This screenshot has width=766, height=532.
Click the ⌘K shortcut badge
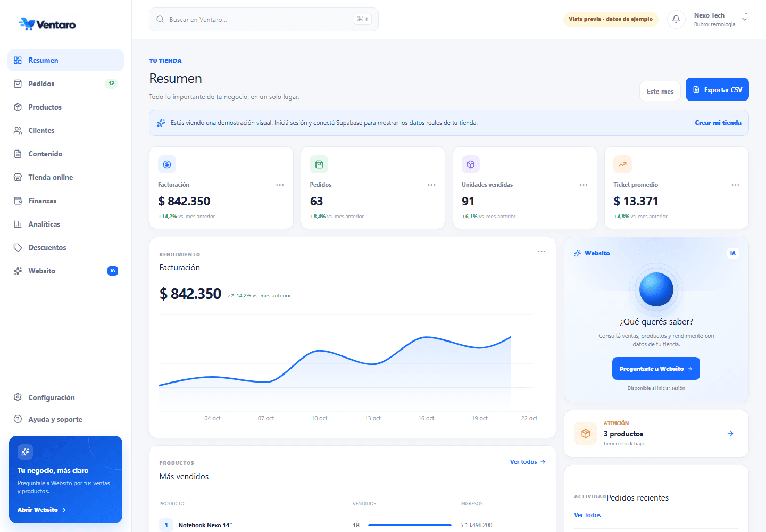[363, 19]
